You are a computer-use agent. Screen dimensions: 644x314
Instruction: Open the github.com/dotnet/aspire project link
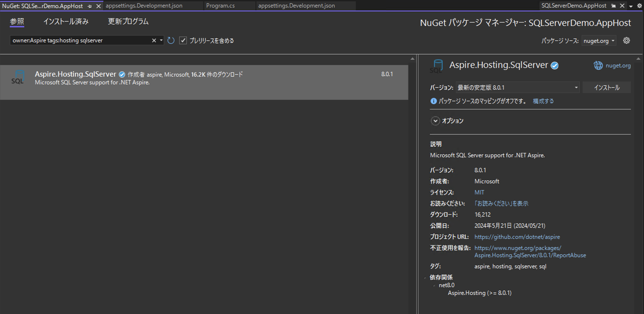pos(517,237)
